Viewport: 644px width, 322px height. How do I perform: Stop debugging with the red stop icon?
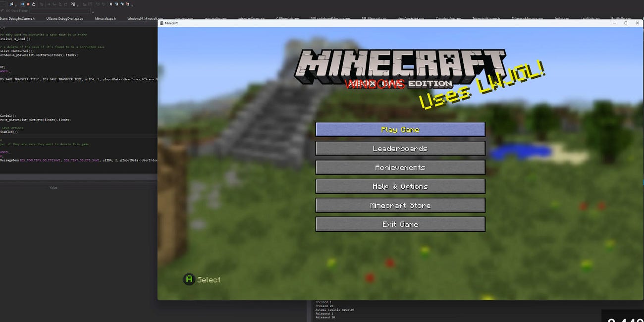(x=28, y=4)
